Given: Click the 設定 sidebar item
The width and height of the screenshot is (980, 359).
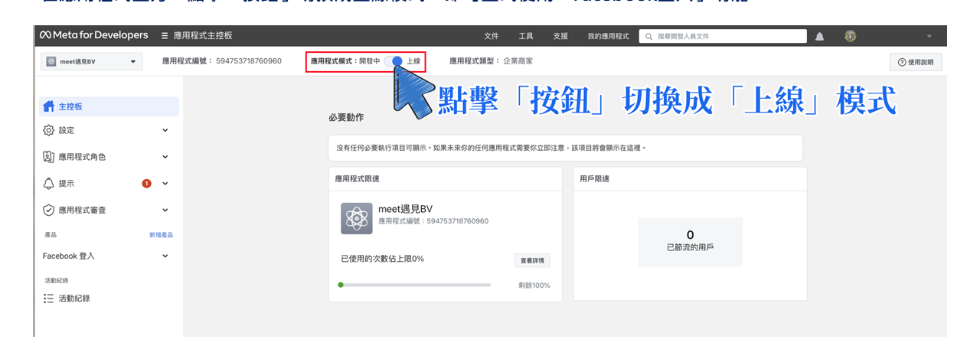Looking at the screenshot, I should tap(109, 130).
